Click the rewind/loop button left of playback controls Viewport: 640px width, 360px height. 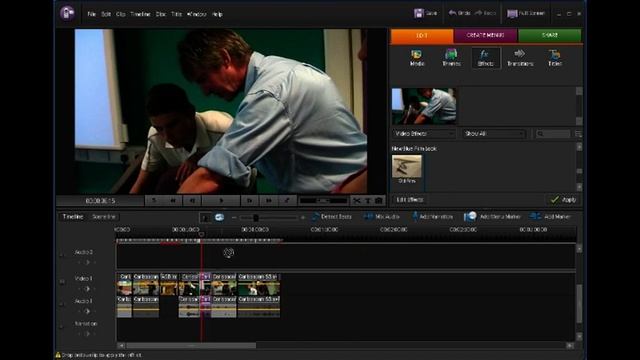pos(154,200)
